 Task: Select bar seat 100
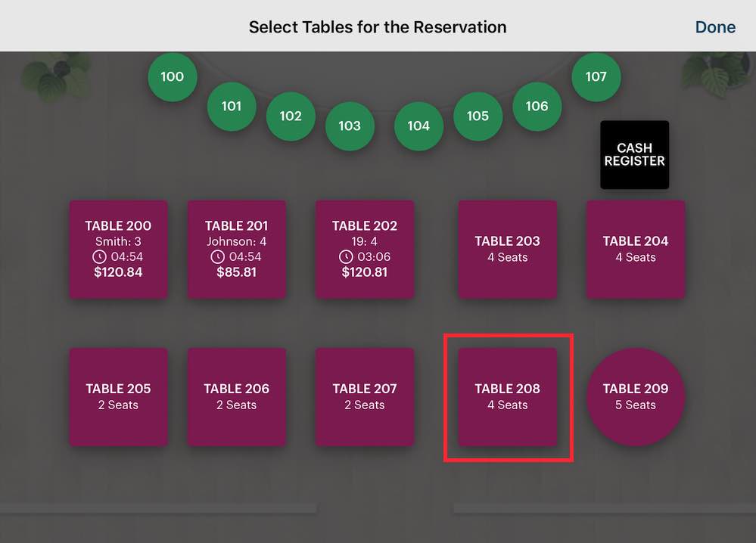coord(172,76)
